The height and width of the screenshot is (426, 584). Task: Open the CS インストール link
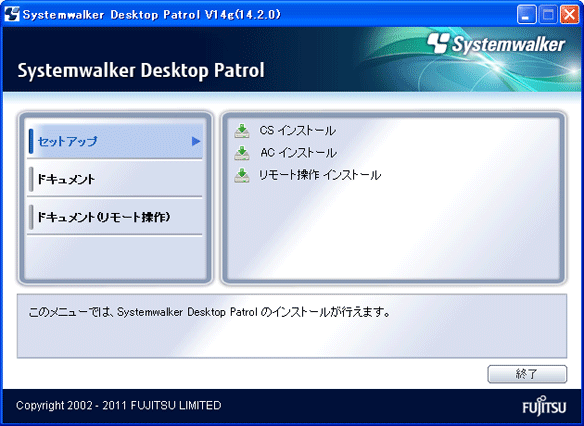point(297,131)
